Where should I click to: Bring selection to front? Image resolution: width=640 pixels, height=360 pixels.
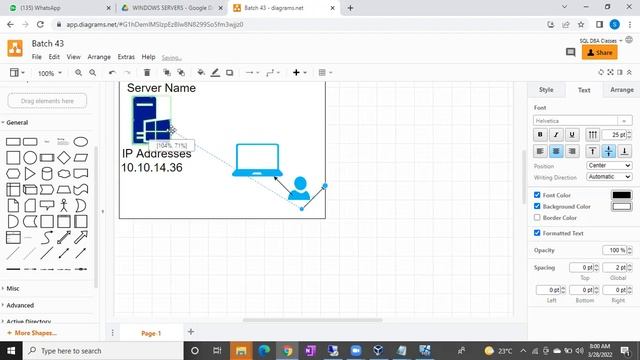(x=167, y=73)
